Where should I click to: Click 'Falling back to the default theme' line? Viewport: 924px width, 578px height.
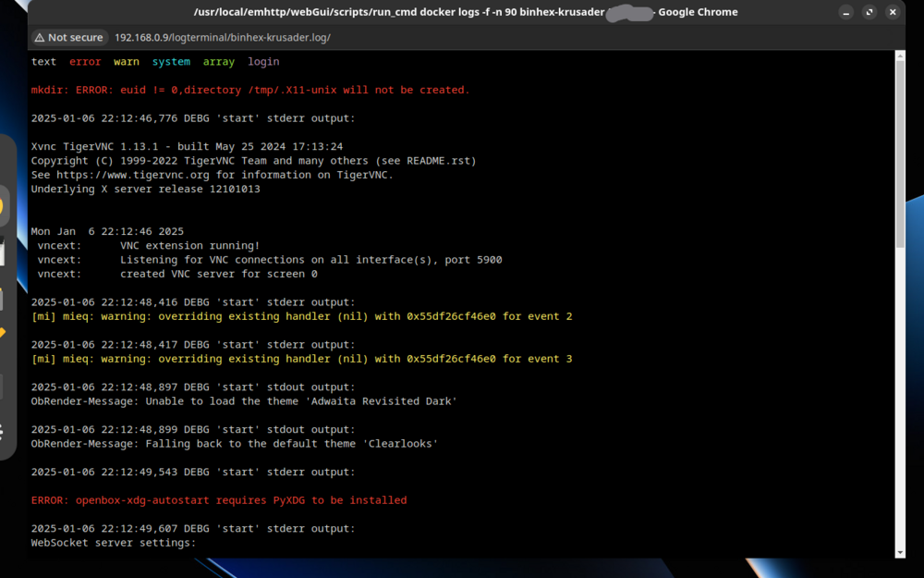tap(235, 444)
